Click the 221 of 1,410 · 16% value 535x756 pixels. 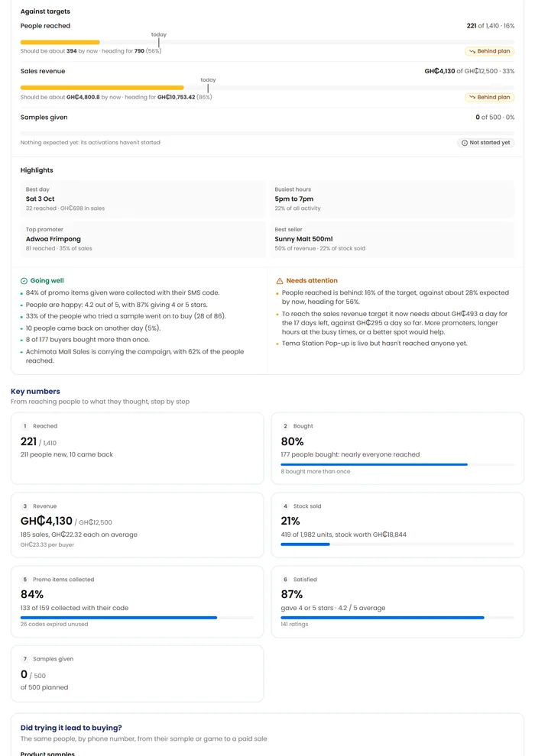click(490, 25)
